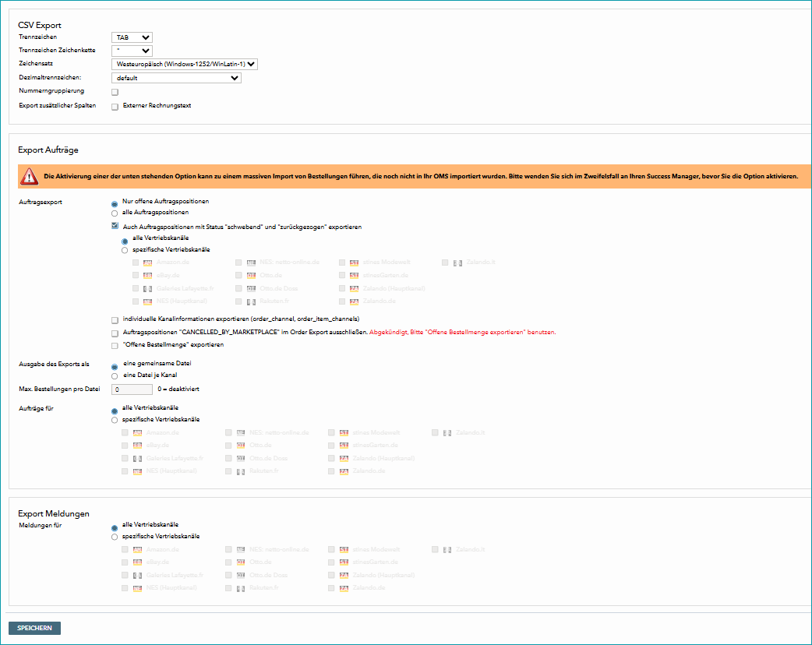Tick the Externer Rechnungstext checkbox
Screen dimensions: 812x645
(x=115, y=107)
